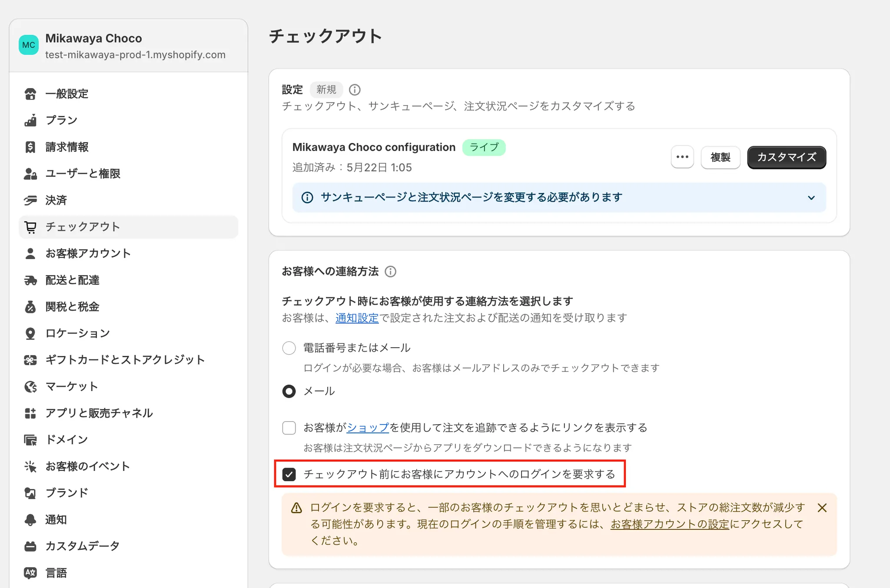This screenshot has height=588, width=890.
Task: Click the 決済 payments icon in sidebar
Action: coord(30,200)
